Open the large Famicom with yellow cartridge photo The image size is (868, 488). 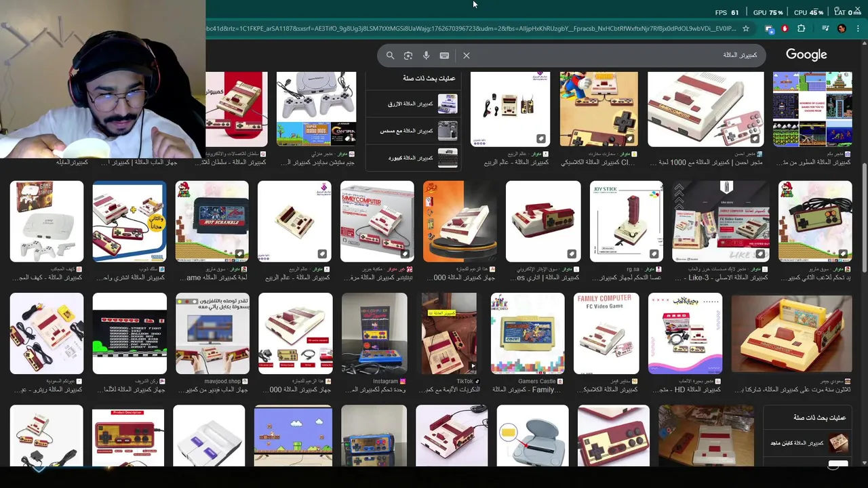791,333
